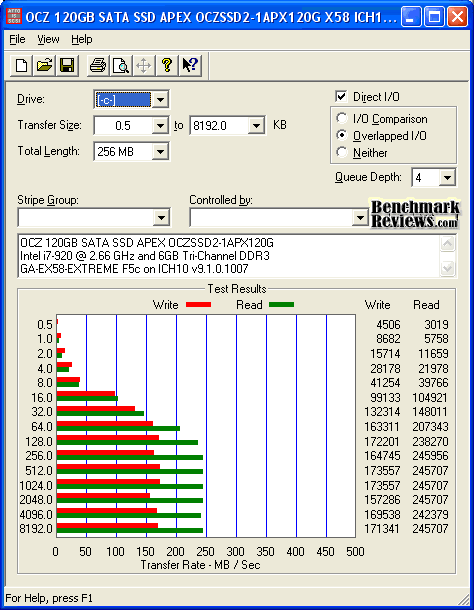Open the Total Length dropdown 256 MB

pos(160,152)
